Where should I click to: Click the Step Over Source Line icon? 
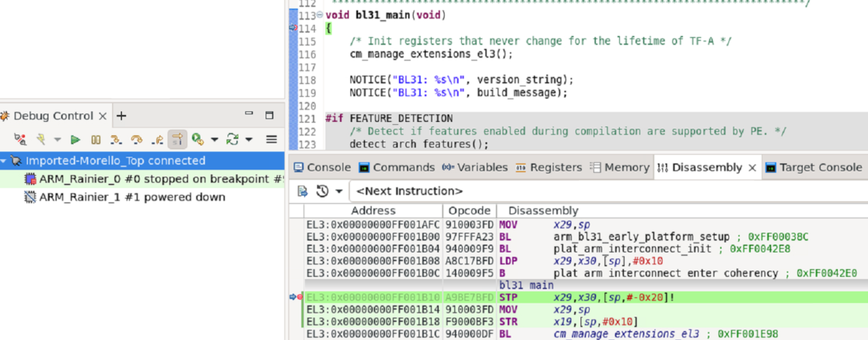coord(137,140)
